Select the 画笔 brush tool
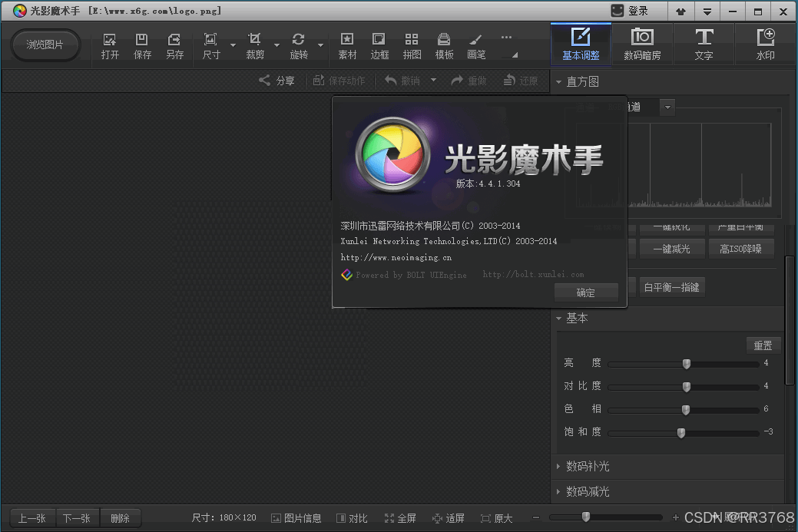Screen dimensions: 798x532 [476, 46]
